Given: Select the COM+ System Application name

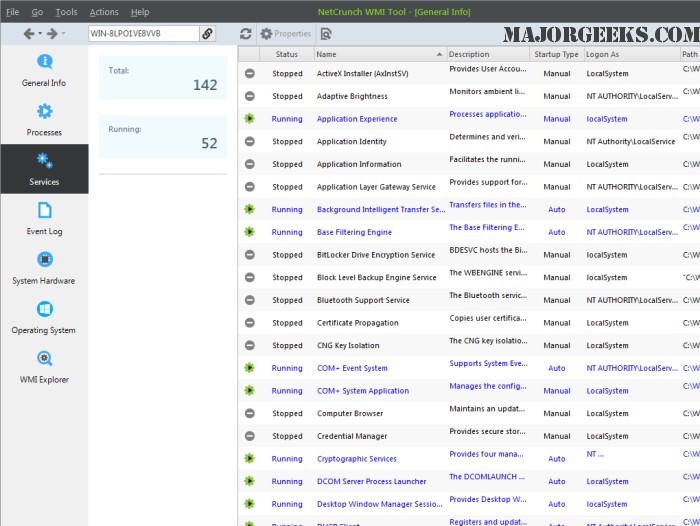Looking at the screenshot, I should point(362,390).
